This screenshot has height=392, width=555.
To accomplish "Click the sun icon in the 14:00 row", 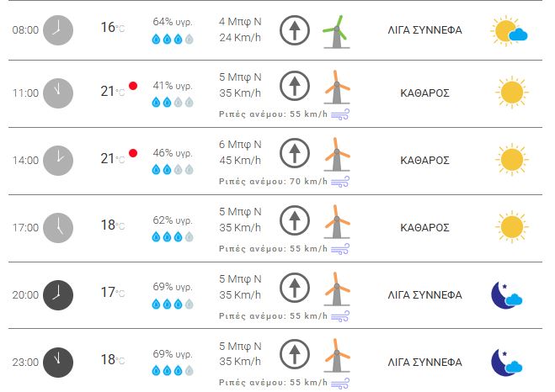I will 511,160.
